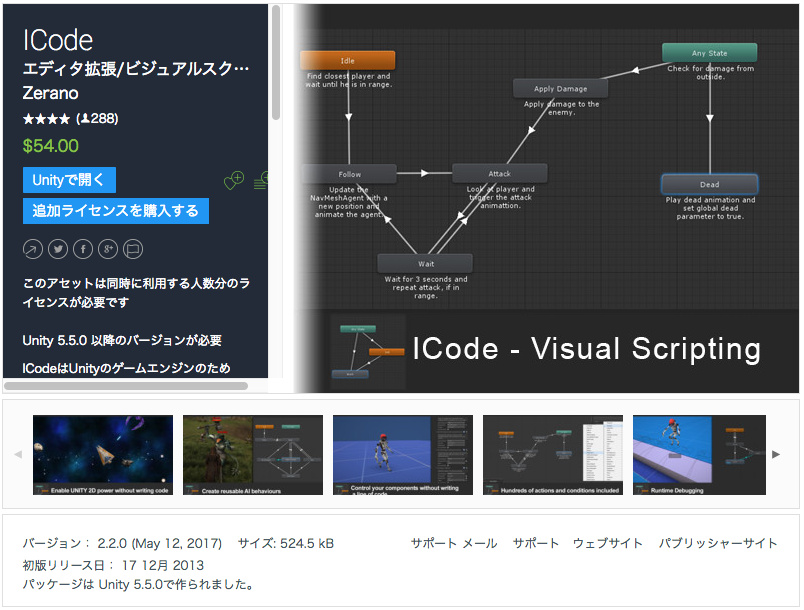Image resolution: width=804 pixels, height=610 pixels.
Task: Open the Hundreds of actions thumbnail
Action: (553, 455)
